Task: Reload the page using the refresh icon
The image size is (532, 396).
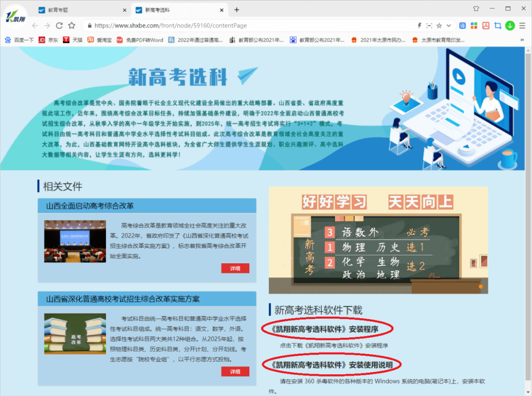Action: click(x=60, y=25)
